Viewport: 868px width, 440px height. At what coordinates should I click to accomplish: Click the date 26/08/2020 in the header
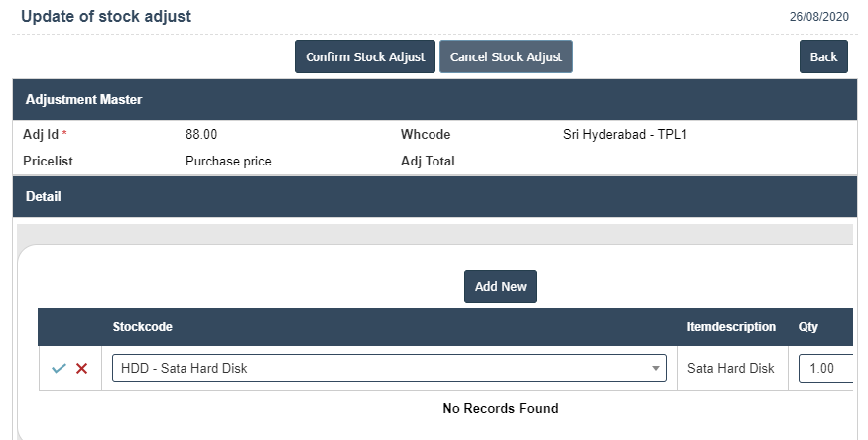point(821,18)
